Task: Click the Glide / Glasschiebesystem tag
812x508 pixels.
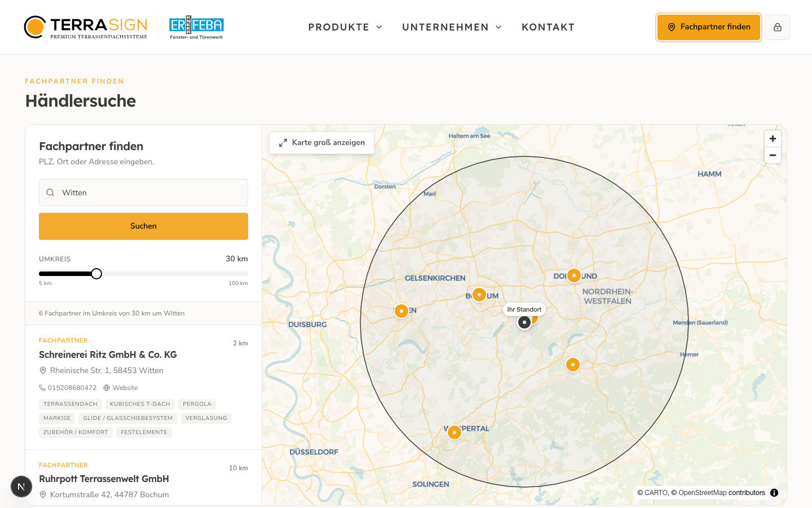Action: 128,418
